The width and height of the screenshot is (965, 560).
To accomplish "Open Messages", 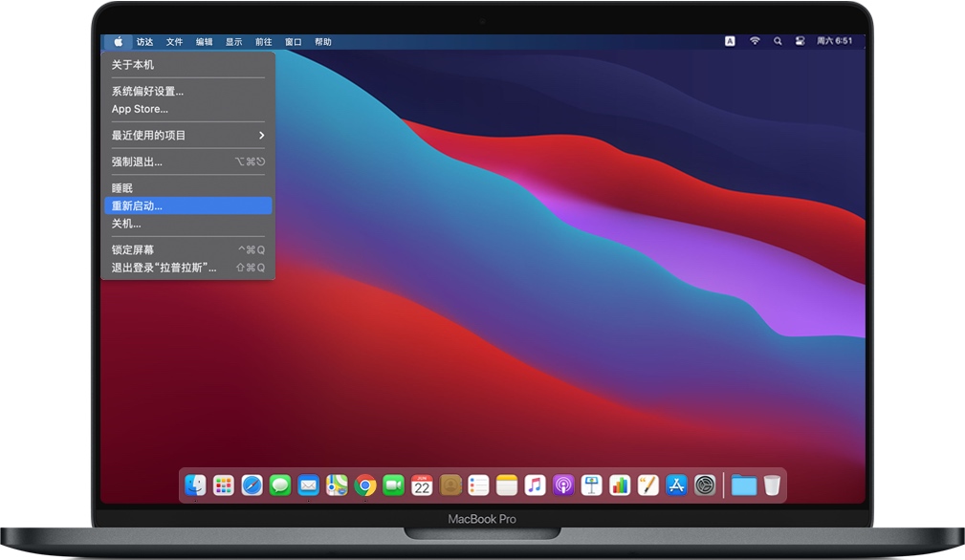I will [279, 485].
